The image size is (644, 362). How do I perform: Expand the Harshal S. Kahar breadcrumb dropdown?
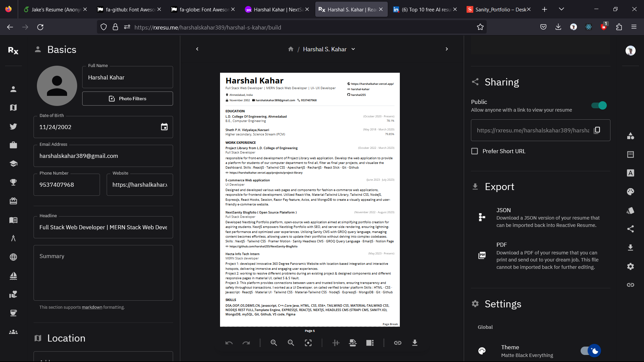tap(353, 49)
